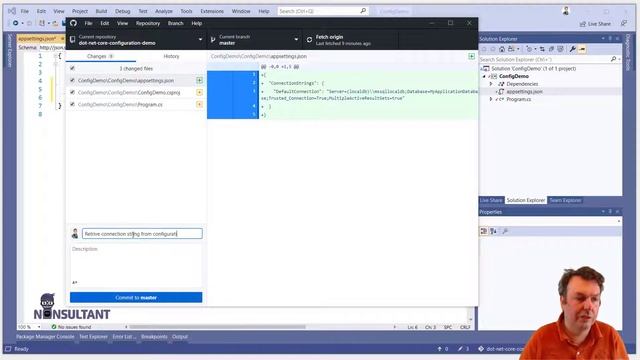The height and width of the screenshot is (360, 640).
Task: Toggle the highlighted Preview Selected Items icon
Action: [582, 49]
